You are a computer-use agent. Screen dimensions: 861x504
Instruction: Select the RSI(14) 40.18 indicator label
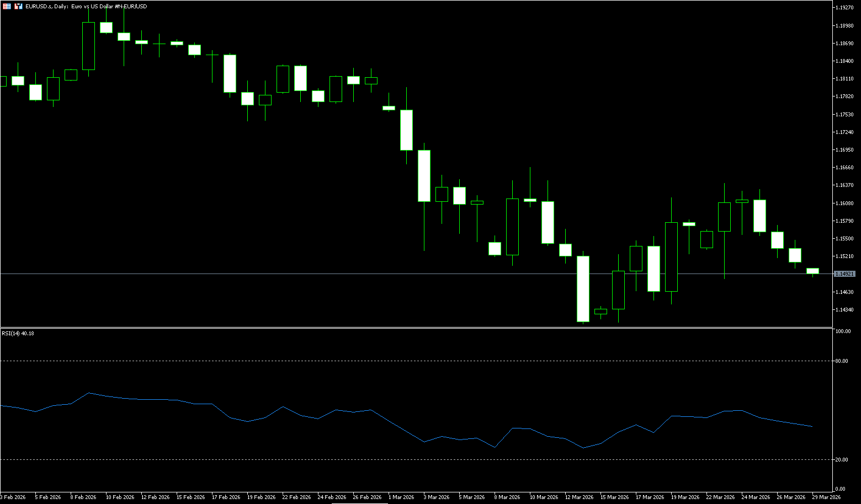[18, 333]
